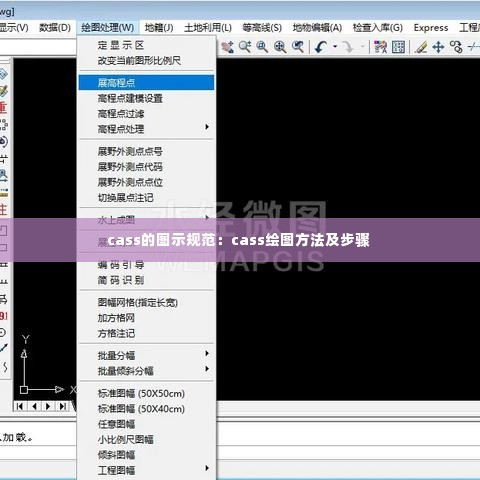Viewport: 480px width, 480px height.
Task: Open 批量倾斜分幅 menu item
Action: pos(146,371)
